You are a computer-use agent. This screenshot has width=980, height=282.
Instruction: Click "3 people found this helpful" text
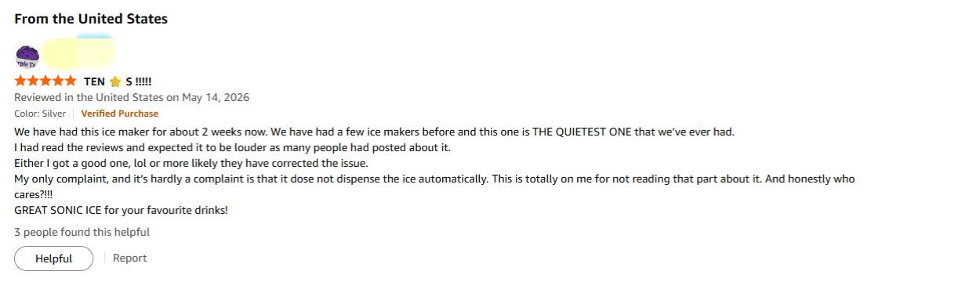pos(82,232)
